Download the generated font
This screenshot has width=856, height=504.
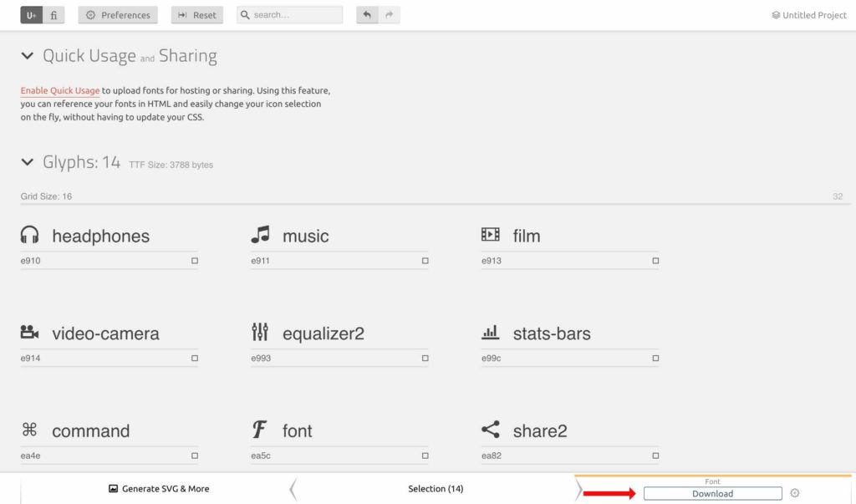(x=711, y=493)
